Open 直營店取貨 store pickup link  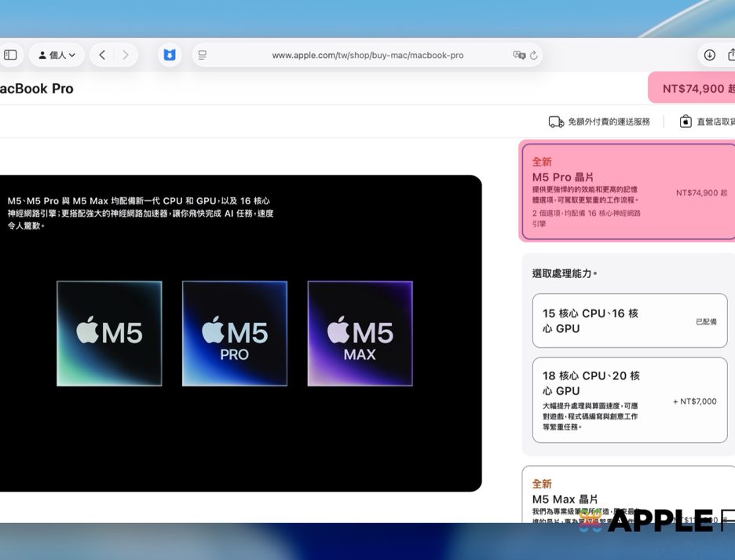click(x=707, y=122)
